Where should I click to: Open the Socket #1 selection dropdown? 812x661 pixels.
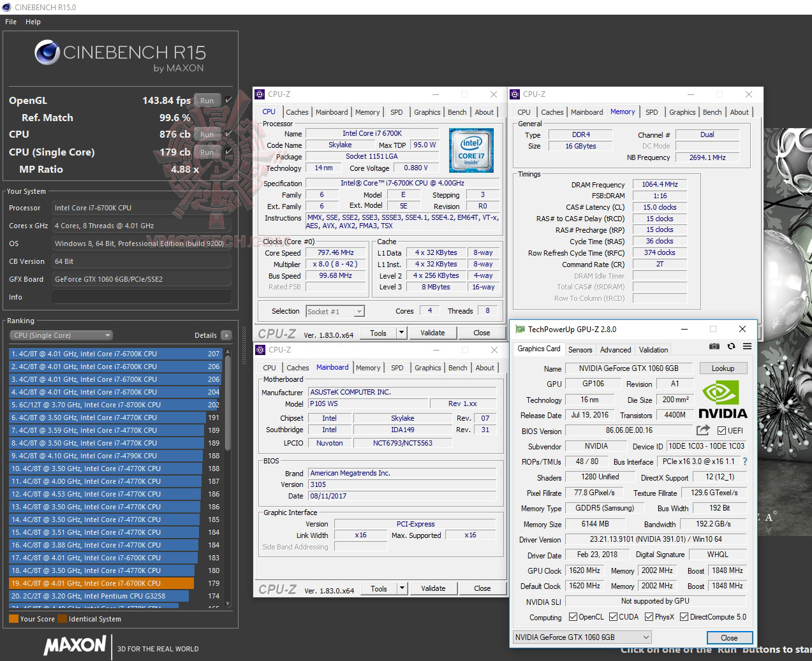pos(335,311)
